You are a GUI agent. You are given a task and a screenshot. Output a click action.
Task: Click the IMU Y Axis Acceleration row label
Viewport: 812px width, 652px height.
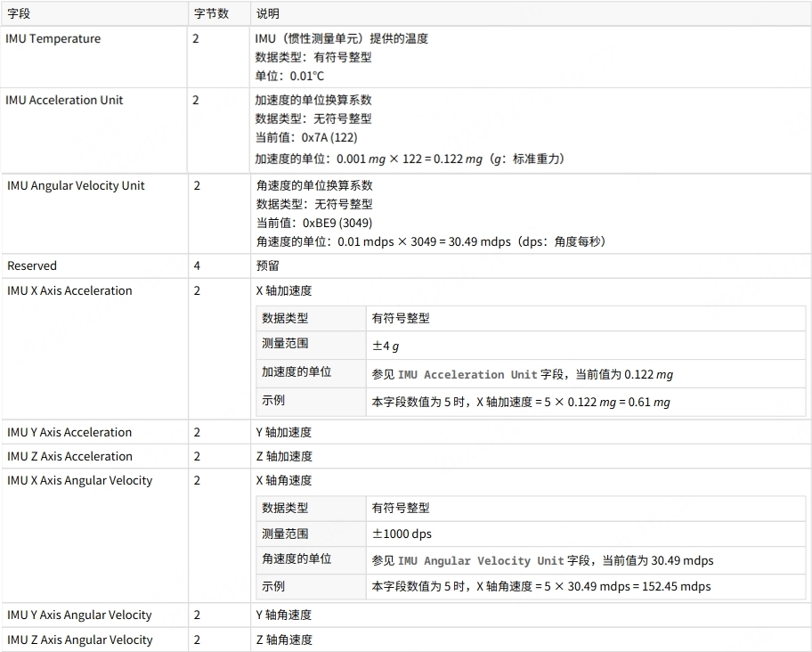[x=69, y=433]
